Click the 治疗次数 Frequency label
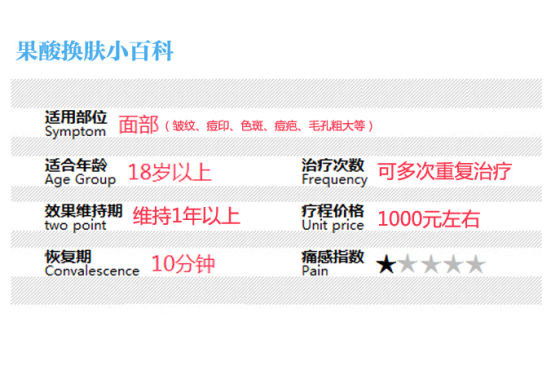This screenshot has height=374, width=560. (x=334, y=172)
